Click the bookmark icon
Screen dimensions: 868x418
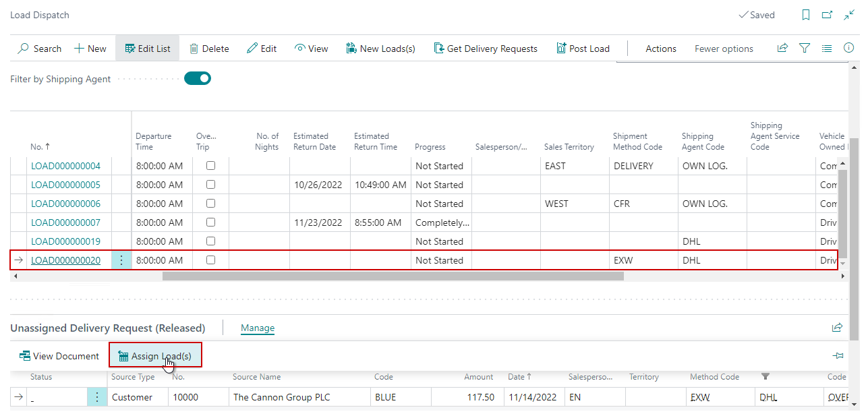tap(805, 15)
